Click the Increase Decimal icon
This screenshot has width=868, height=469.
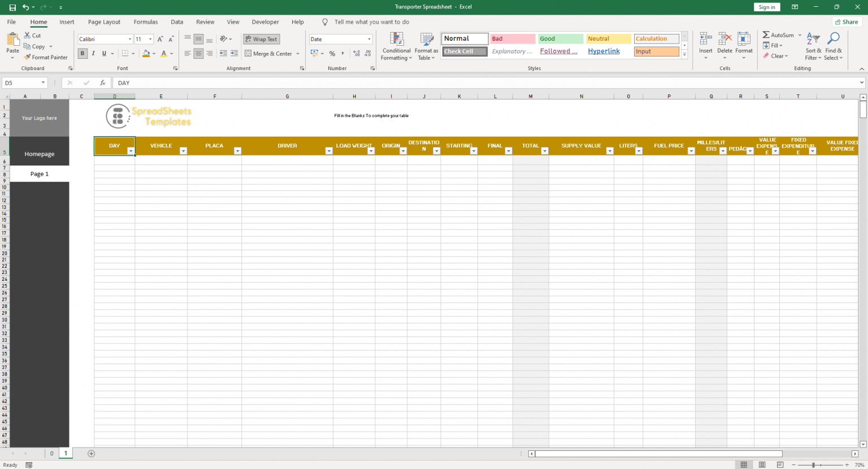coord(356,53)
